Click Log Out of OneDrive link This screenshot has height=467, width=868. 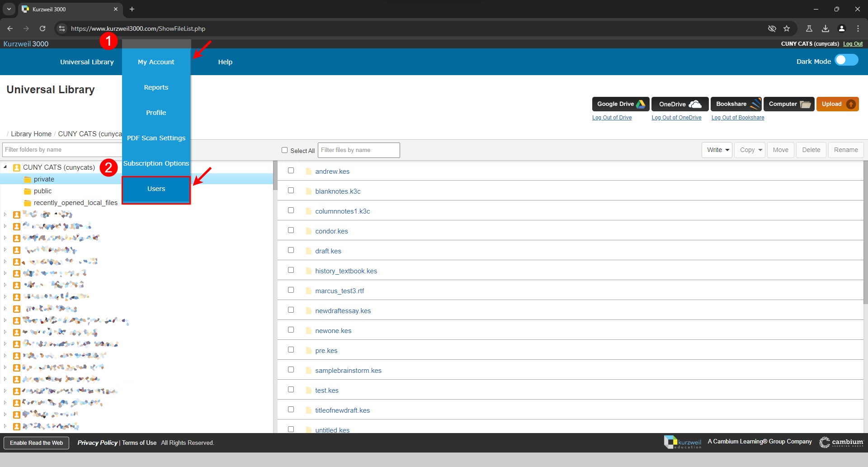pos(676,118)
